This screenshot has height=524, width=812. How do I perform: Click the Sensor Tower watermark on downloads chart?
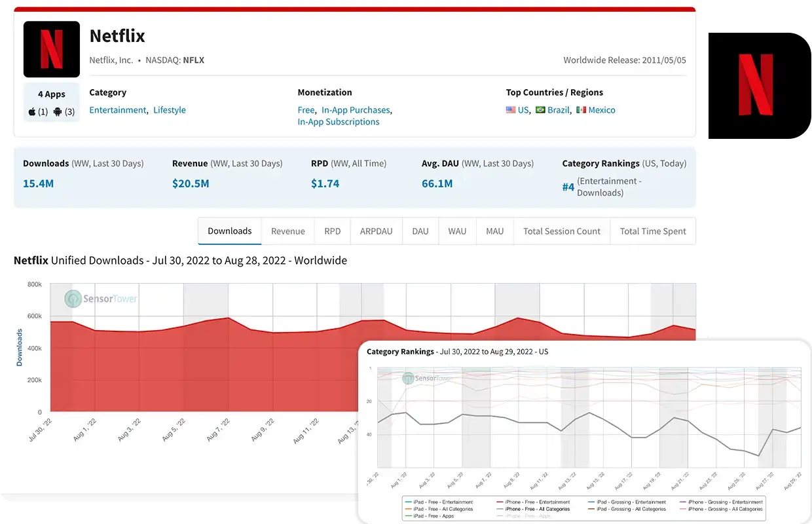click(x=101, y=299)
